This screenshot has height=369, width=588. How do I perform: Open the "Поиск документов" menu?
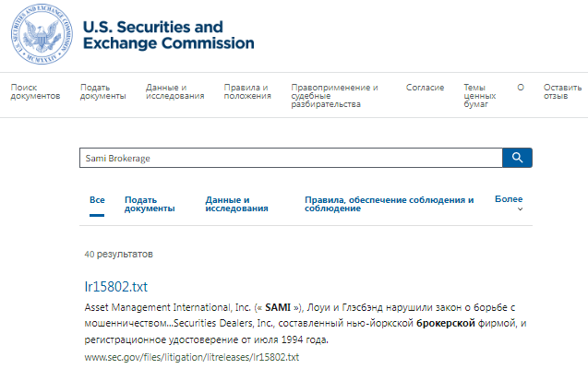[35, 91]
